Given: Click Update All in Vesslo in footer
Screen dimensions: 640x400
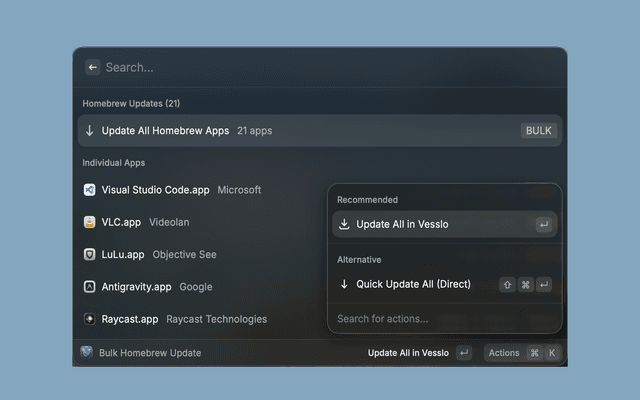Looking at the screenshot, I should pos(408,353).
